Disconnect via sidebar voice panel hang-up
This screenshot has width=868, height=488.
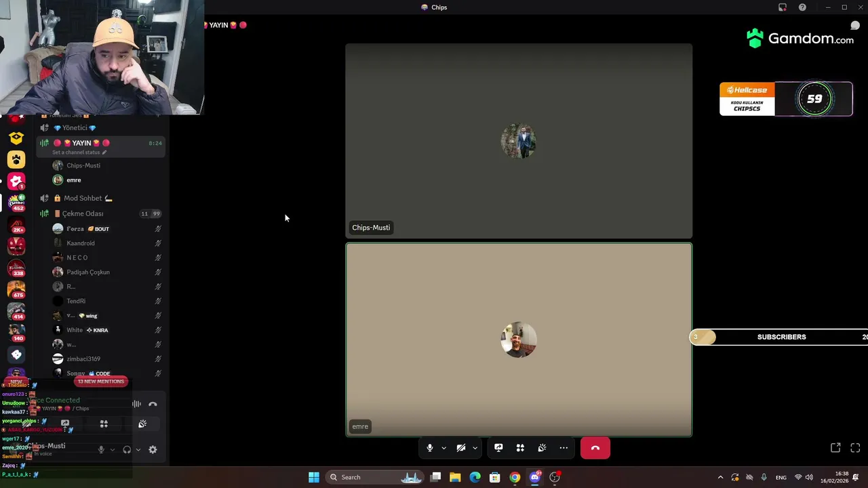click(153, 404)
